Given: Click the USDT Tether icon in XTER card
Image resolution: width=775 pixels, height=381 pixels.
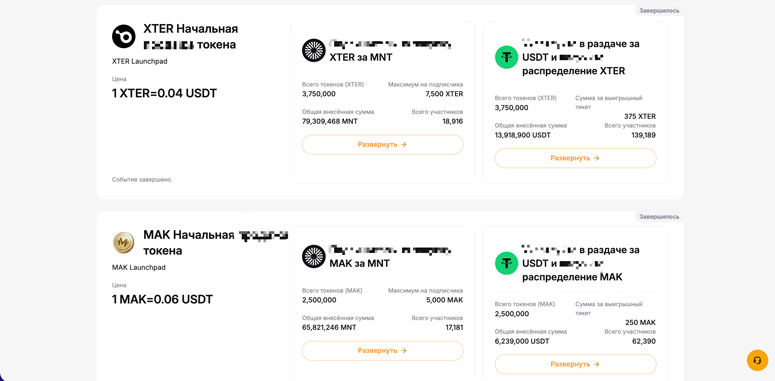Looking at the screenshot, I should (x=507, y=57).
